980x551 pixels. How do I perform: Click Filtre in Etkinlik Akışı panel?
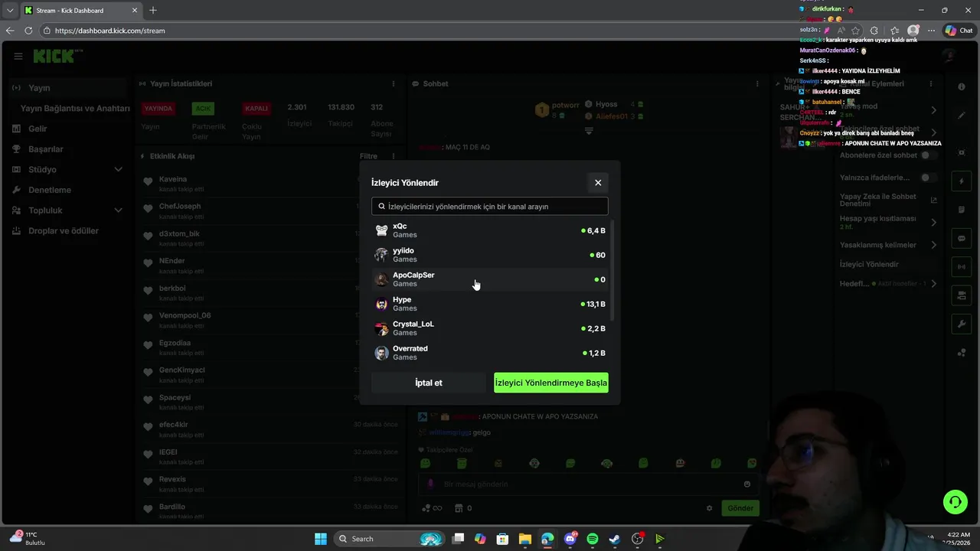tap(368, 156)
